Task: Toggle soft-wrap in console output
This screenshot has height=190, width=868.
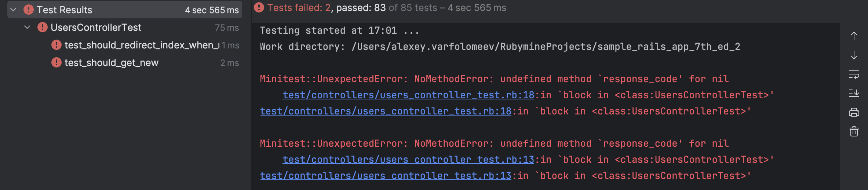Action: click(x=854, y=74)
